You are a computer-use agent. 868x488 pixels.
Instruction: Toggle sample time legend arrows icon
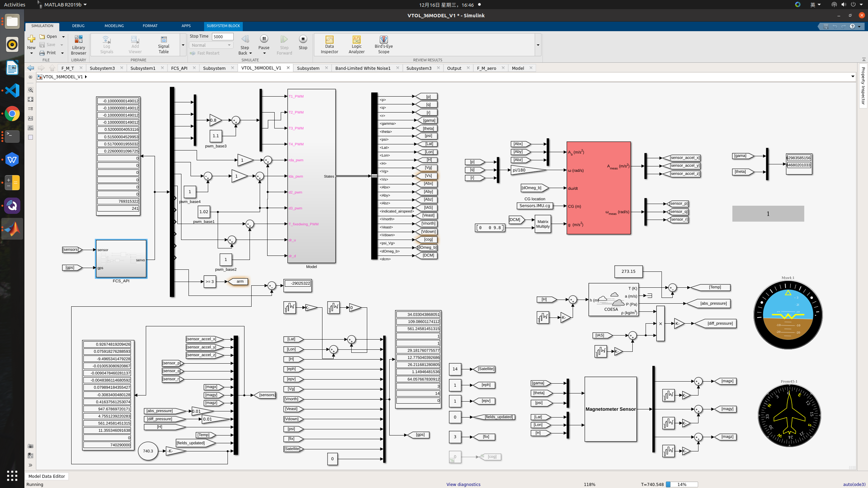pyautogui.click(x=31, y=109)
